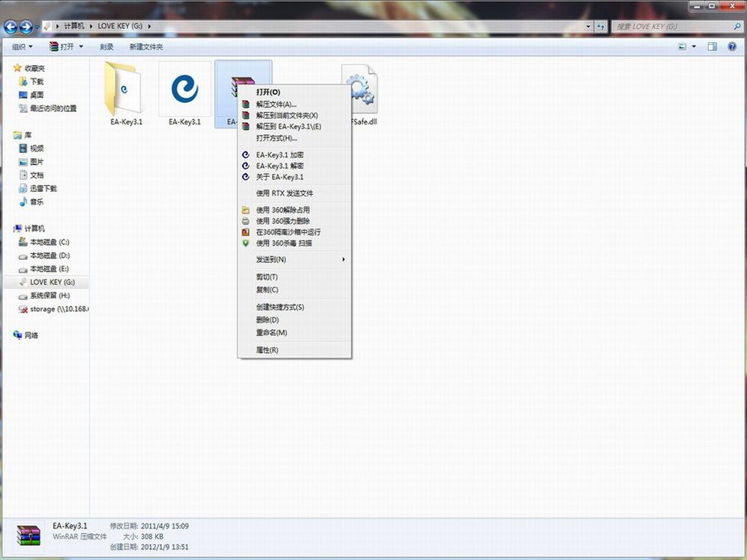Click the change view icon
Viewport: 747px width, 560px height.
(682, 46)
